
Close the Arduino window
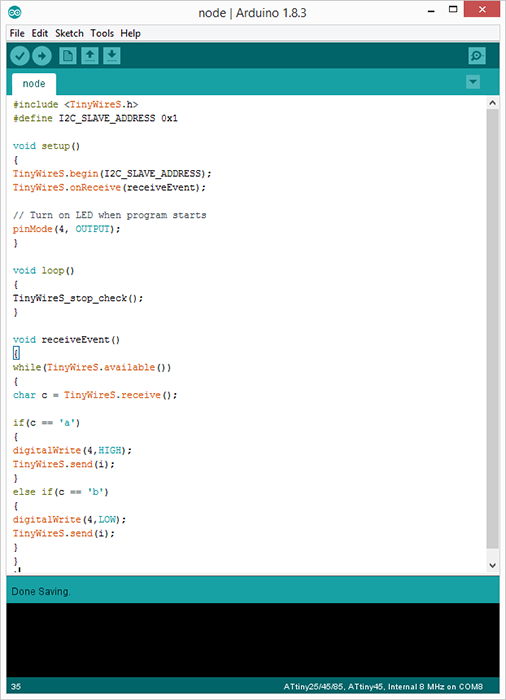pos(482,9)
